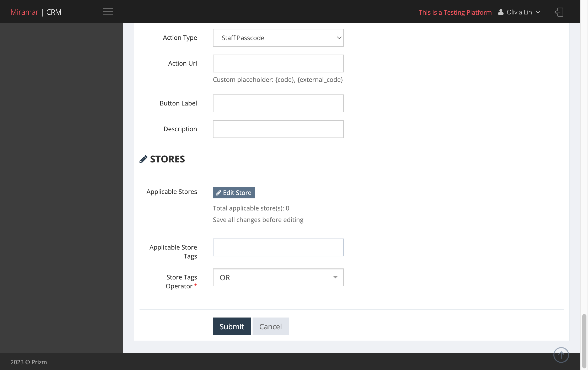
Task: Click the logout icon in header
Action: click(559, 12)
